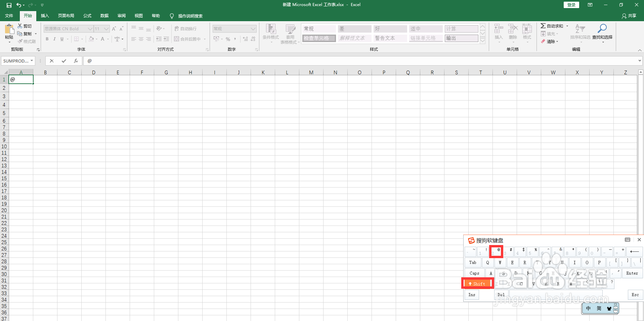Switch to the 视图 (View) tab
Viewport: 644px width, 321px height.
139,16
